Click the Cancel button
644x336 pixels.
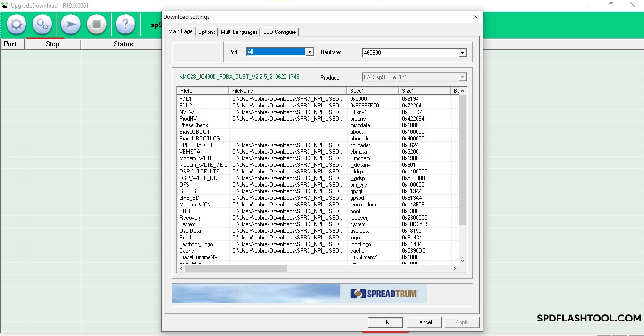click(x=424, y=322)
